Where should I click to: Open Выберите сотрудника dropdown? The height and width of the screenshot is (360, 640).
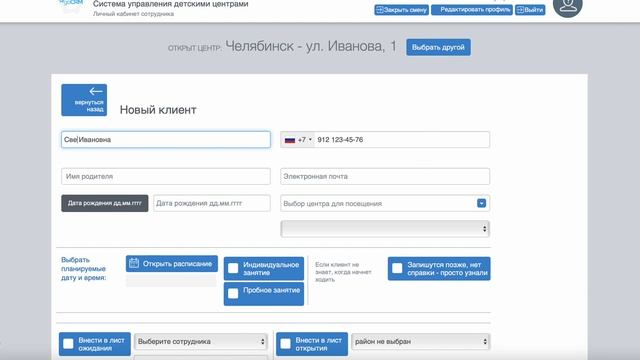click(201, 342)
